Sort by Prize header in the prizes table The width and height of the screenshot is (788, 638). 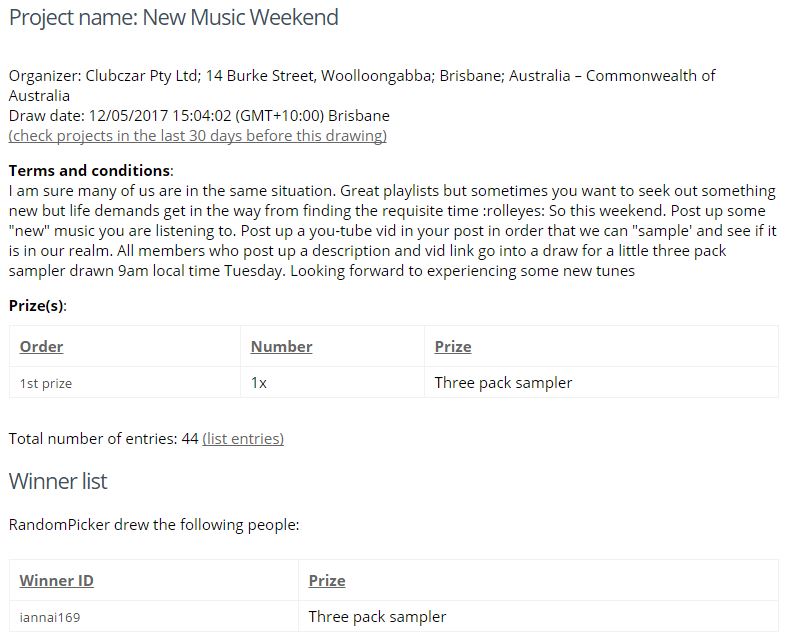click(453, 347)
